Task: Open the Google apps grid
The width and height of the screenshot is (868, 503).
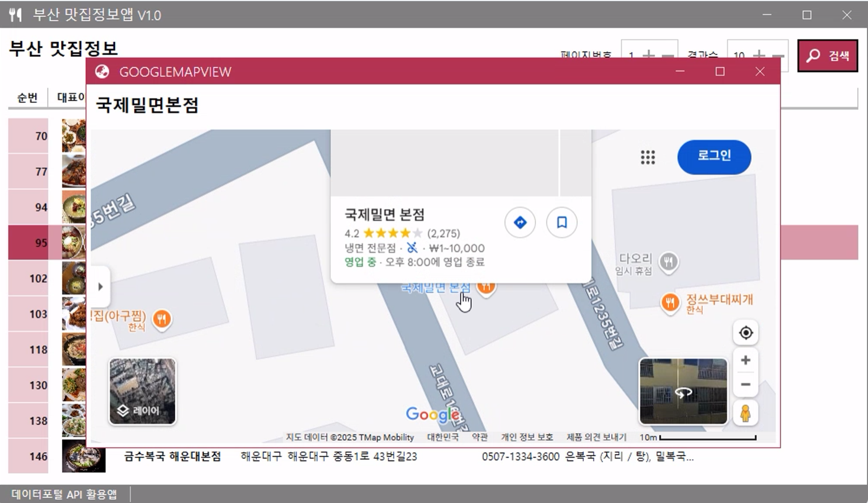Action: coord(648,157)
